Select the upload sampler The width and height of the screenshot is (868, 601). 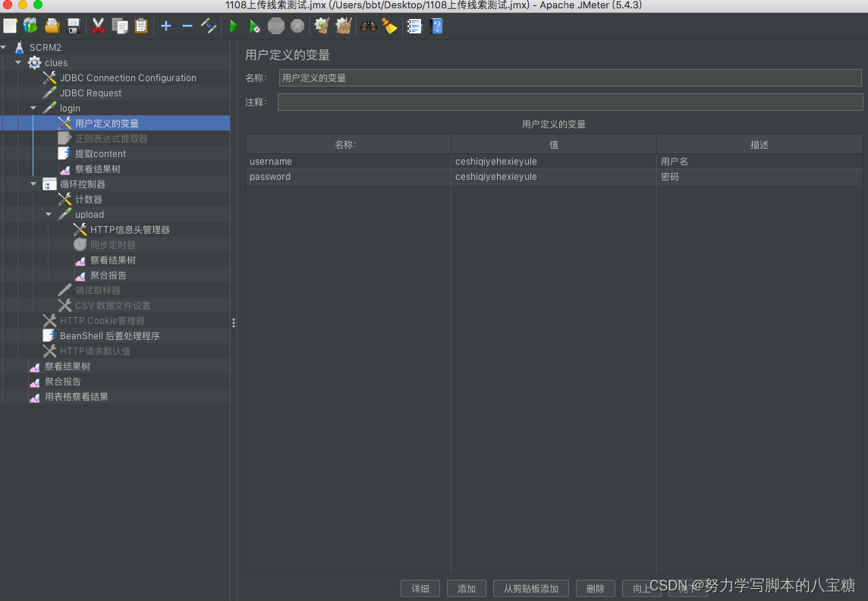89,214
